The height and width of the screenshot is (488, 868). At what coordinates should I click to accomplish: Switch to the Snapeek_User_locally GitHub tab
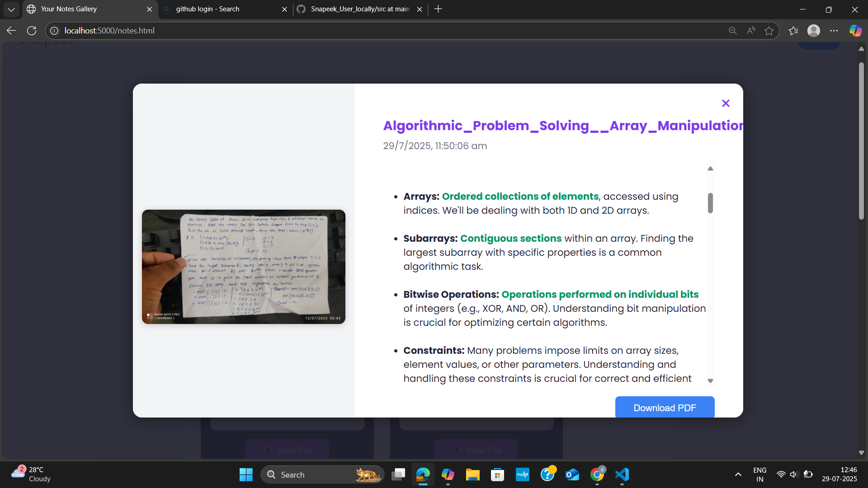pyautogui.click(x=357, y=9)
